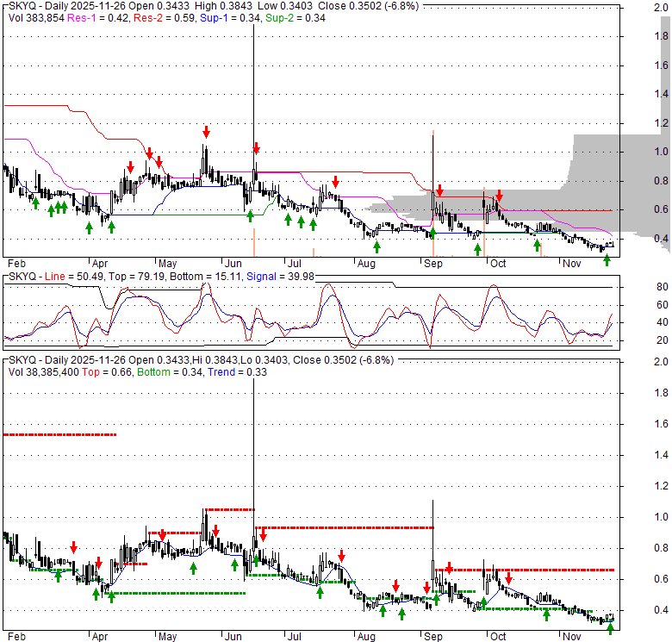Click the Low 0.3403 value in top chart header
This screenshot has width=672, height=642.
click(x=285, y=6)
